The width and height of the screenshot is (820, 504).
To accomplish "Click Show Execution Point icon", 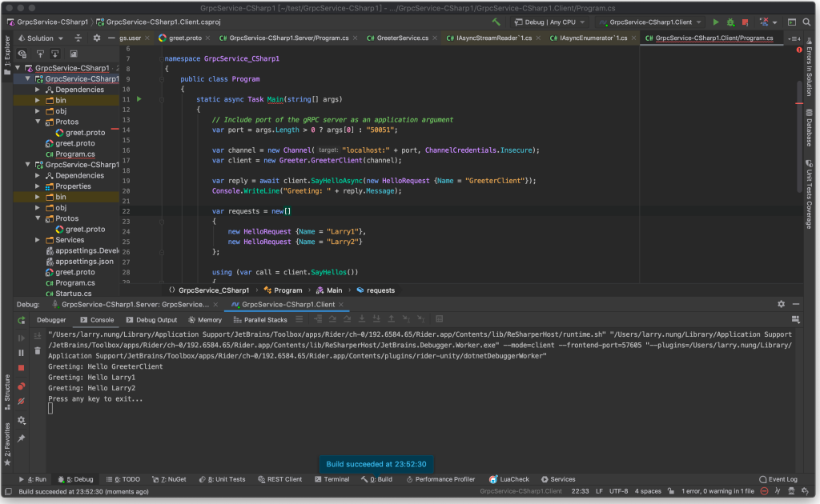I will (317, 319).
